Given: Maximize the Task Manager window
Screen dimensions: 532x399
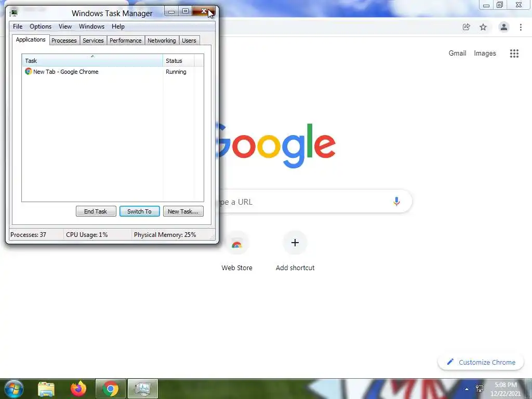Looking at the screenshot, I should pyautogui.click(x=185, y=11).
